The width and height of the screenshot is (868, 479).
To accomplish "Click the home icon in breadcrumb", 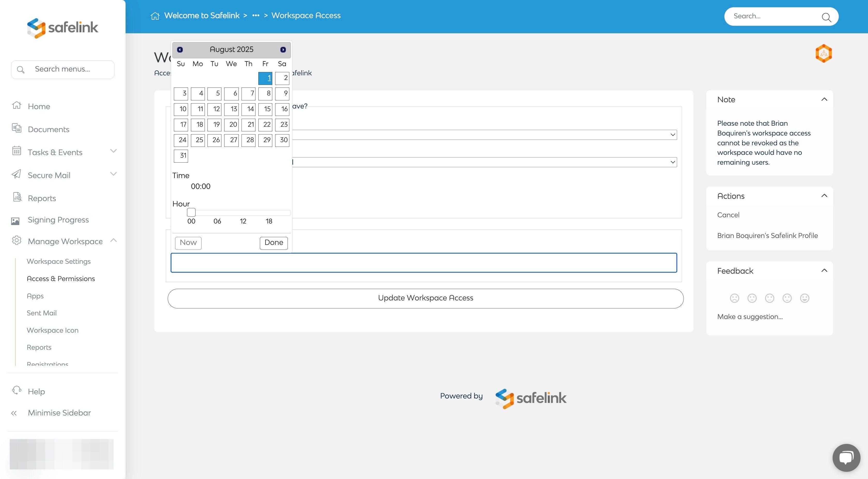I will click(155, 16).
